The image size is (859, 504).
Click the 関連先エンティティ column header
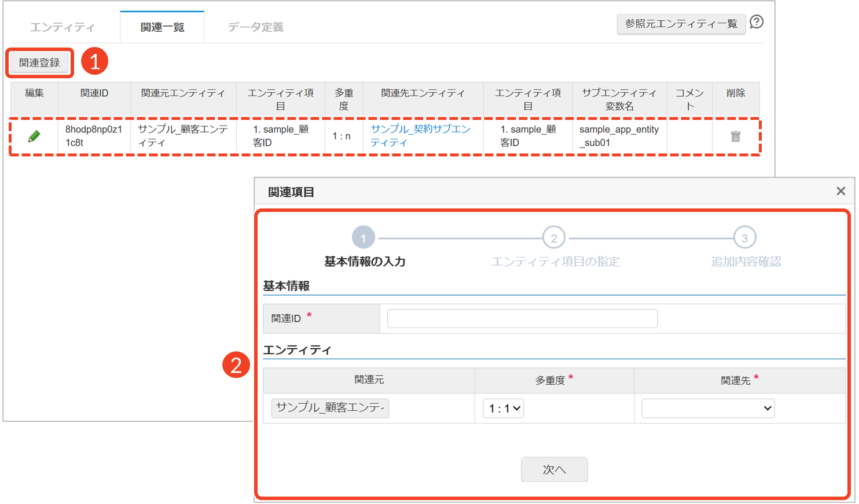[423, 93]
